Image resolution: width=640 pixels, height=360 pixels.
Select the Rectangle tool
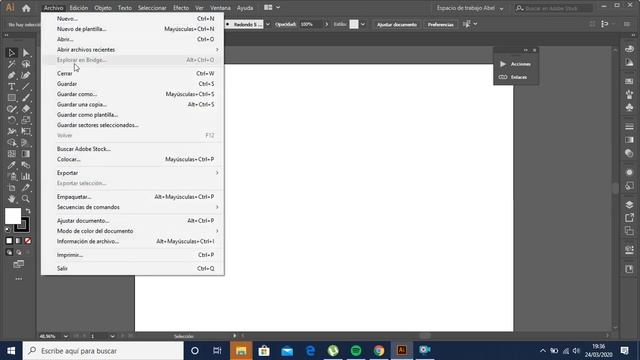[x=11, y=98]
